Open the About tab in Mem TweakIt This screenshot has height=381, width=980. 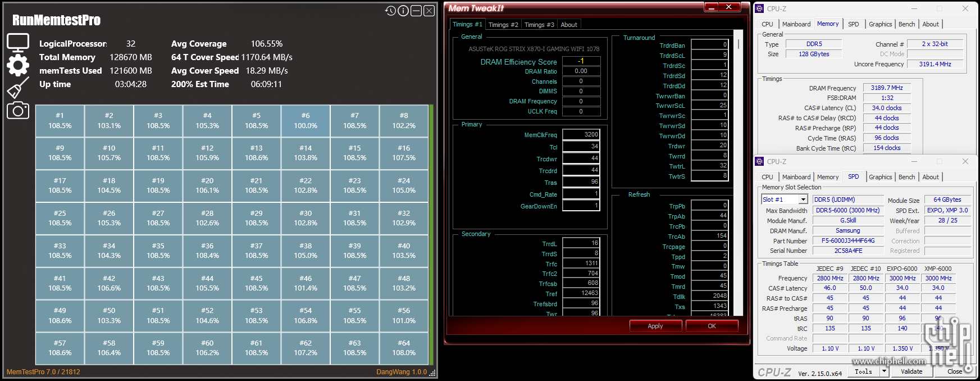(569, 25)
